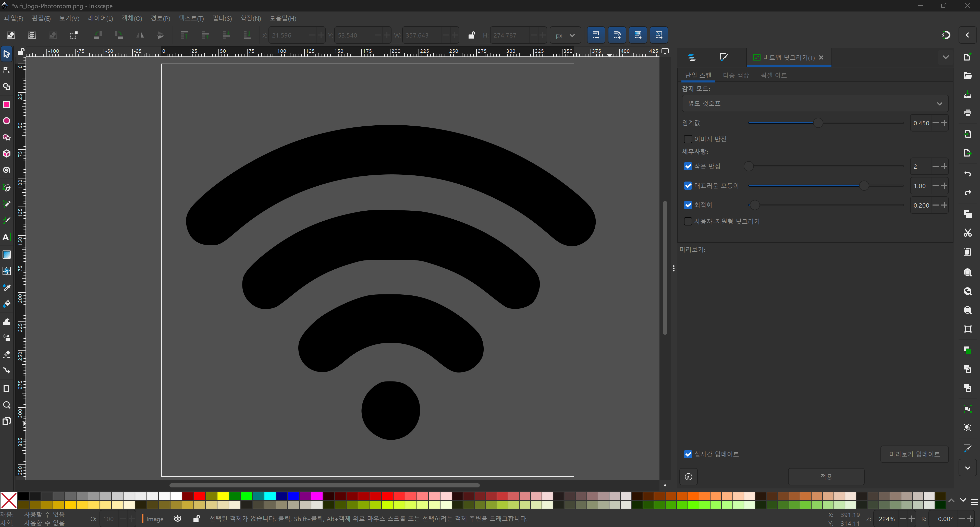980x527 pixels.
Task: Uncheck 매끄러운 모퉁이 checkbox
Action: [688, 186]
